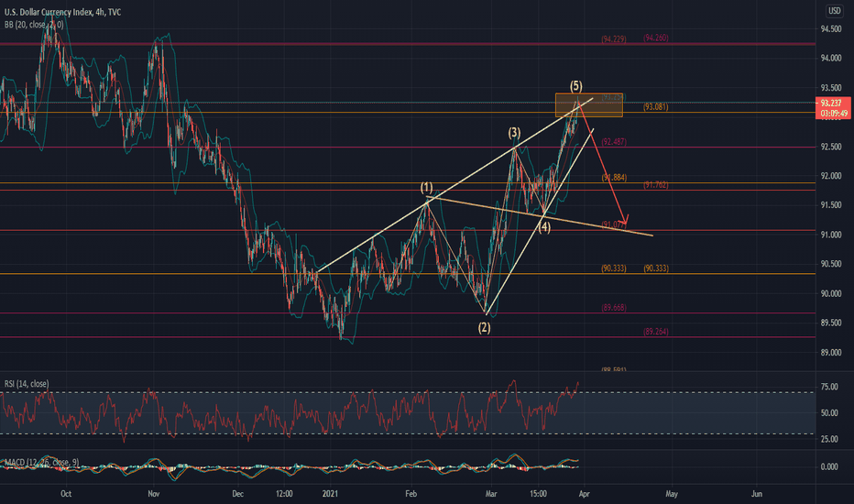Click the RSI (14, close) indicator label

(x=27, y=384)
